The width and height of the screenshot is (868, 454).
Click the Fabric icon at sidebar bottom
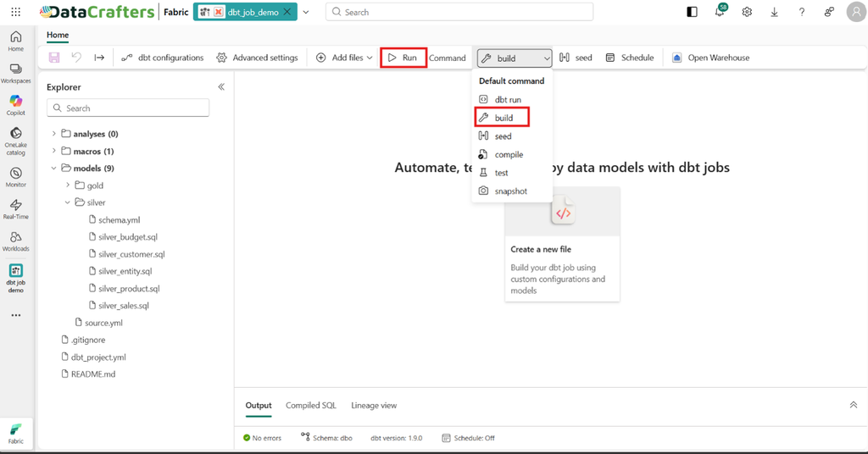pos(15,434)
